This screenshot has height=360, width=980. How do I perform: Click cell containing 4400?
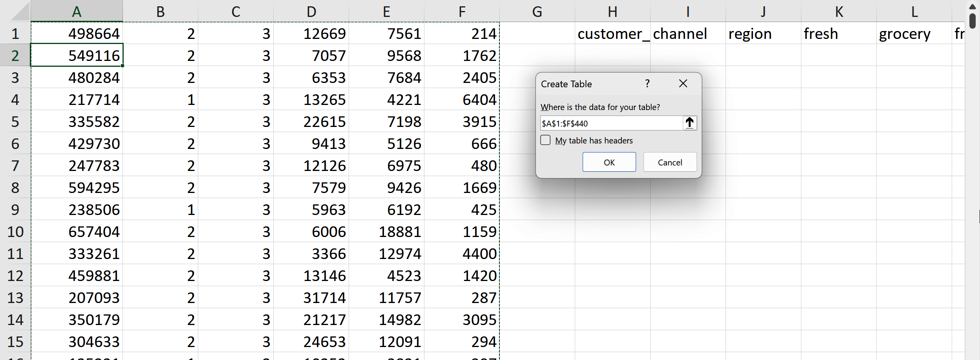pos(462,253)
